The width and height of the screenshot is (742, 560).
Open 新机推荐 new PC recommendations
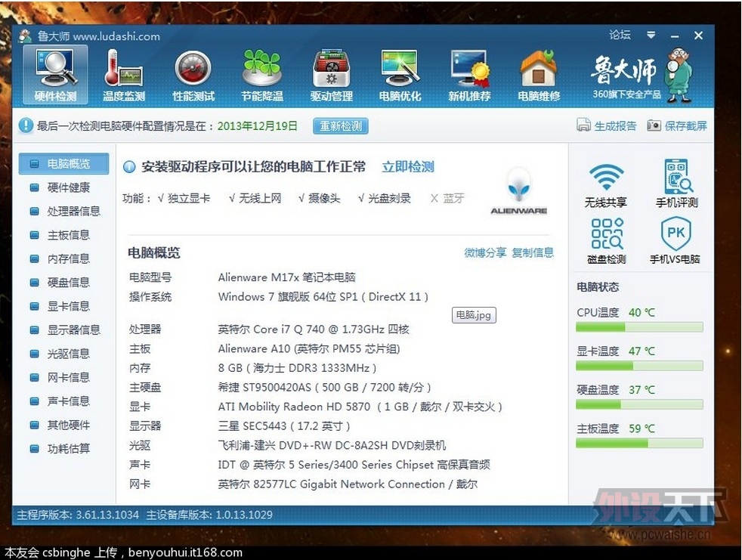point(469,75)
